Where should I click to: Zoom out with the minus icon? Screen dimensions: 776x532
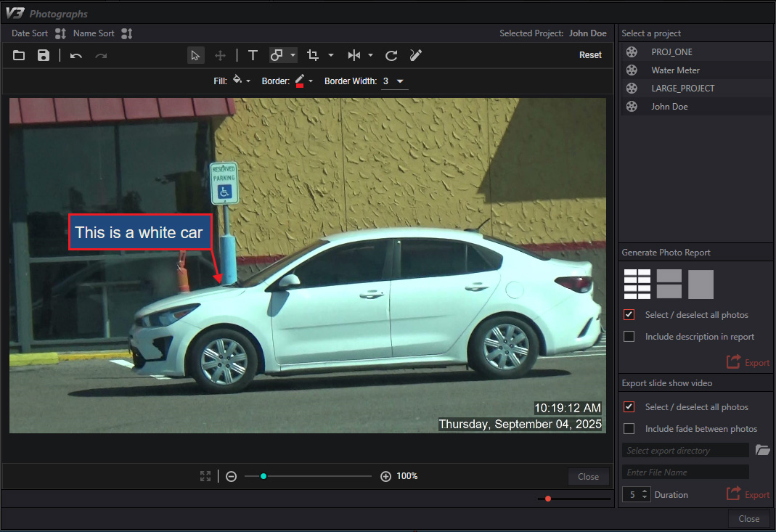pyautogui.click(x=231, y=477)
